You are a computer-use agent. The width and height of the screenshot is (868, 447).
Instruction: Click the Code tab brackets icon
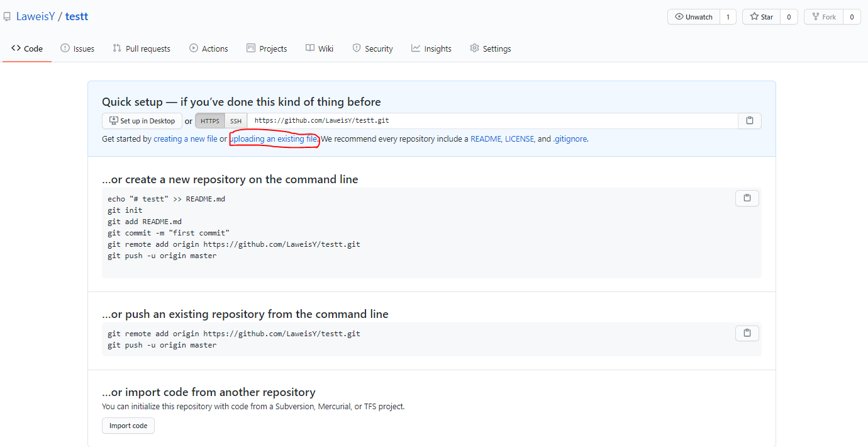click(x=16, y=48)
